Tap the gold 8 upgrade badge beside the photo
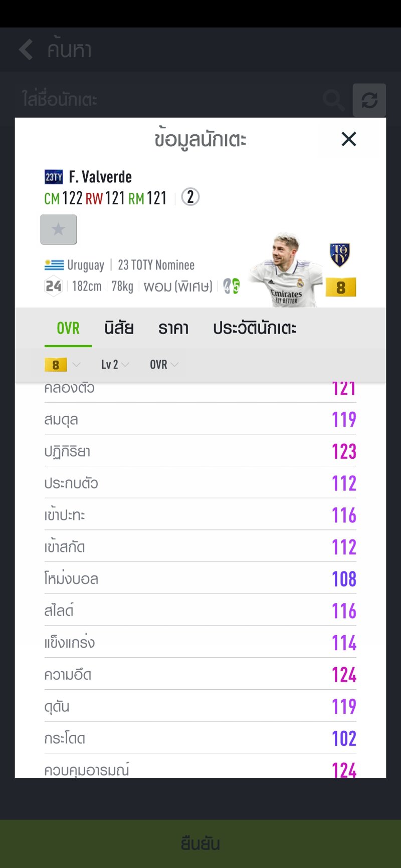401x868 pixels. coord(341,287)
